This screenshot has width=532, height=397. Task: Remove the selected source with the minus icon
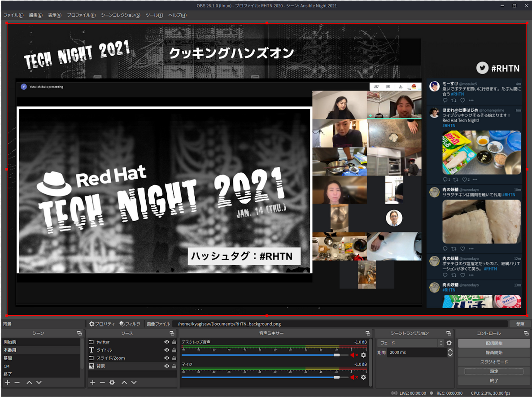102,382
